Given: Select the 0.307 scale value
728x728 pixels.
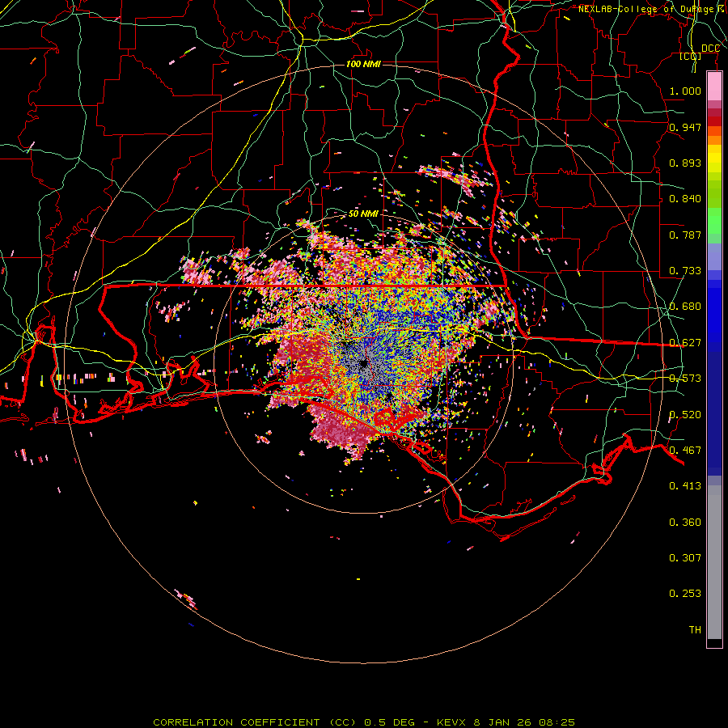Looking at the screenshot, I should 685,558.
